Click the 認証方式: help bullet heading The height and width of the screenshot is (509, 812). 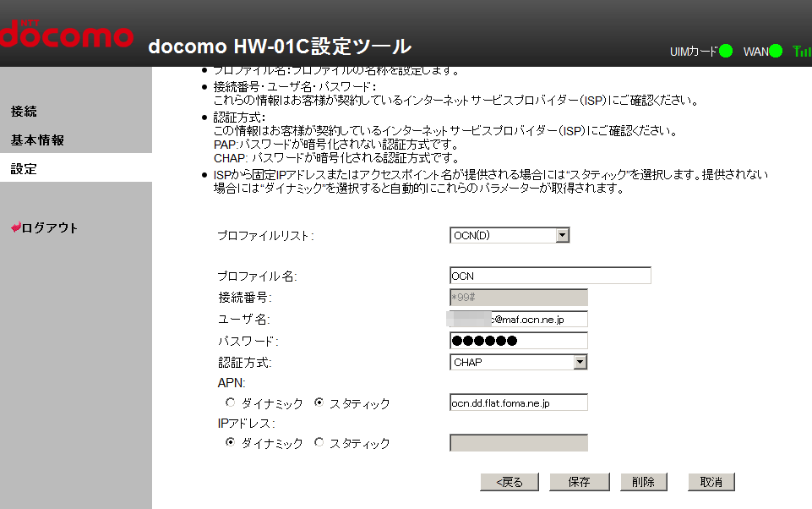click(x=239, y=118)
